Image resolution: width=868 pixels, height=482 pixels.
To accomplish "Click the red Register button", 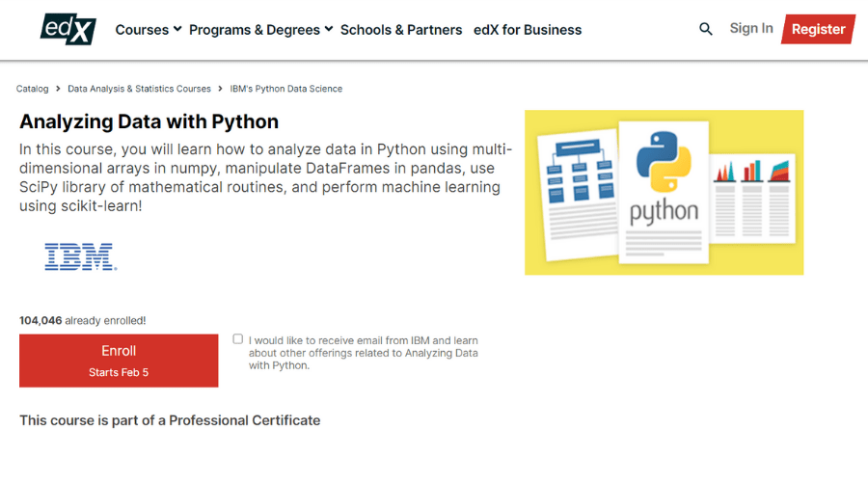I will point(818,29).
